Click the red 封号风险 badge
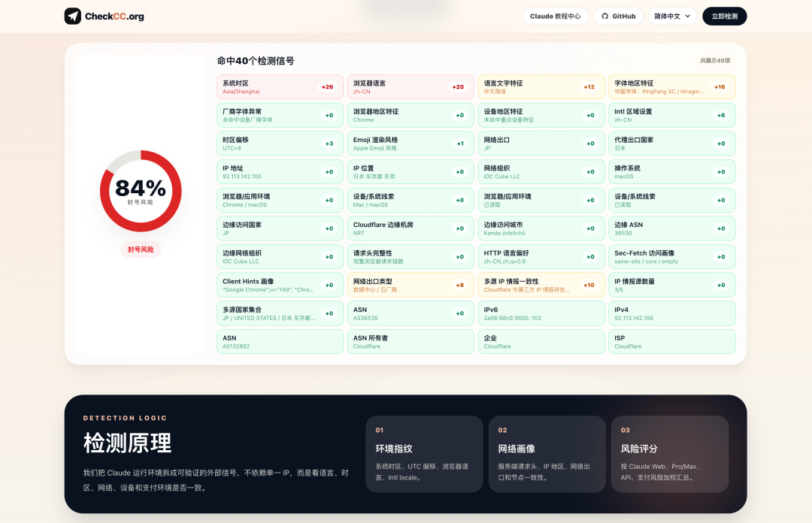 pos(141,249)
